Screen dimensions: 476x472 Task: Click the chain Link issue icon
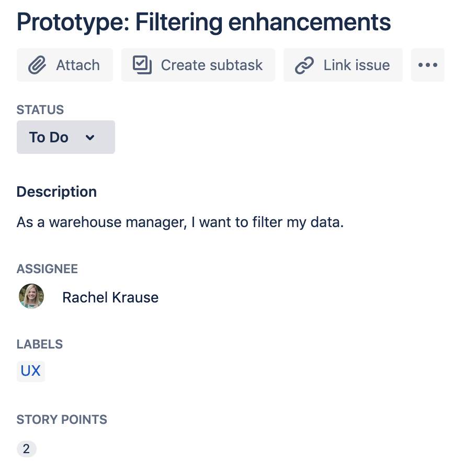point(304,65)
